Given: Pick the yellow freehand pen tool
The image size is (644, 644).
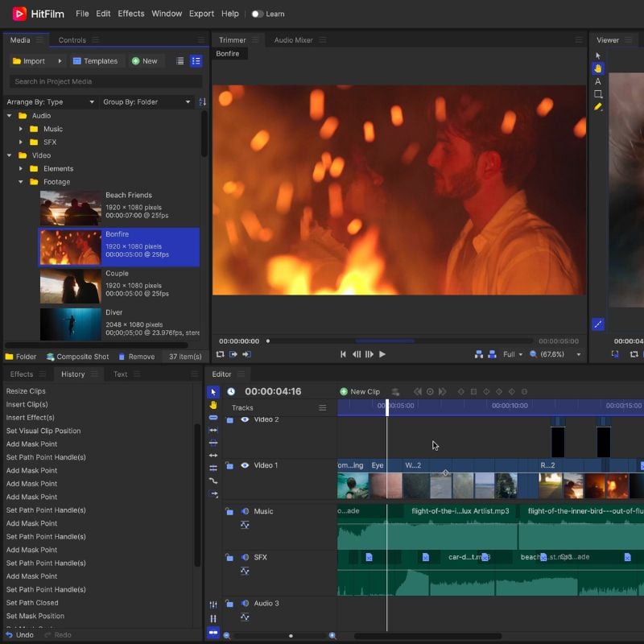Looking at the screenshot, I should pyautogui.click(x=597, y=107).
